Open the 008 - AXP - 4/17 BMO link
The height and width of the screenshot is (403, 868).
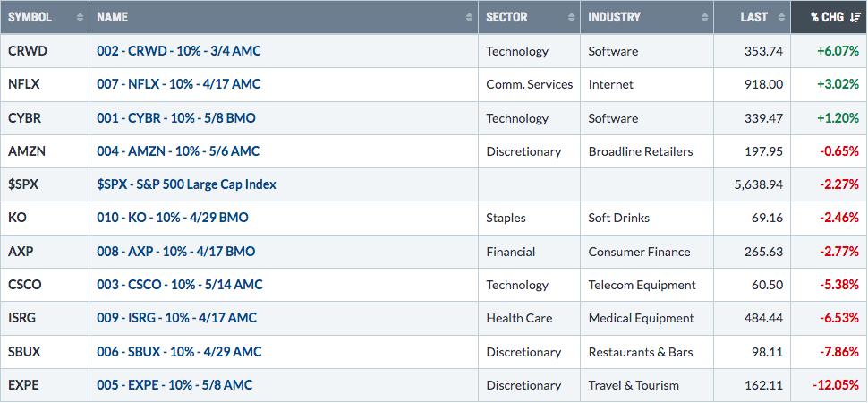click(176, 252)
